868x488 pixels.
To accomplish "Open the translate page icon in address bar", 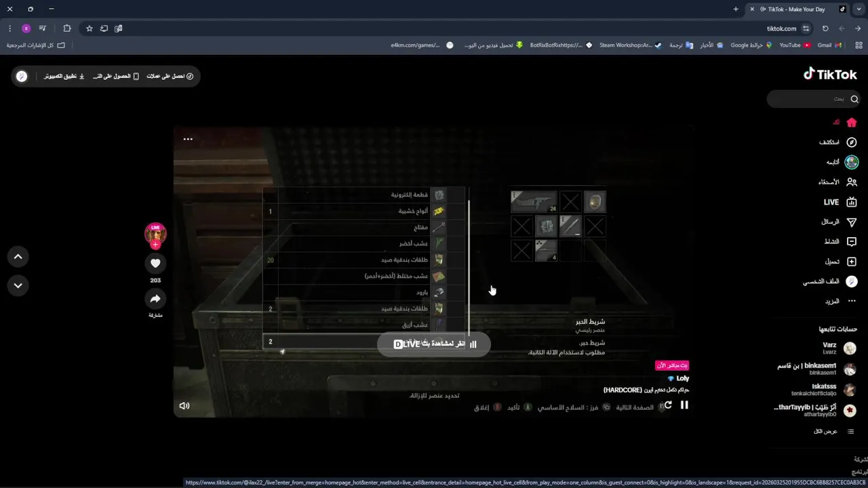I will tap(119, 28).
